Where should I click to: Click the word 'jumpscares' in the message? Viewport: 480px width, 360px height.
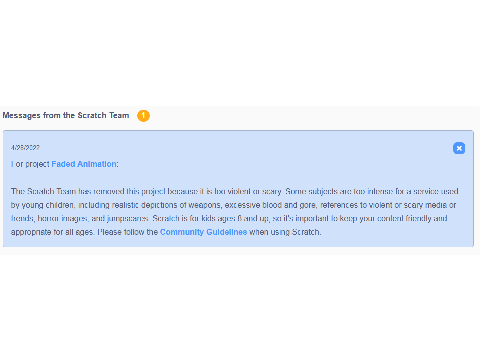[x=127, y=218]
